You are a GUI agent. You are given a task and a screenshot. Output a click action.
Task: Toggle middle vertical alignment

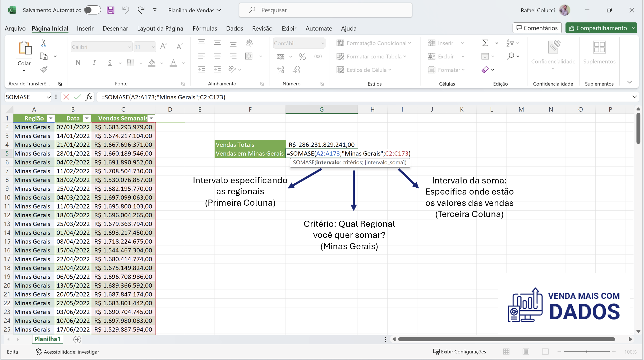point(217,42)
